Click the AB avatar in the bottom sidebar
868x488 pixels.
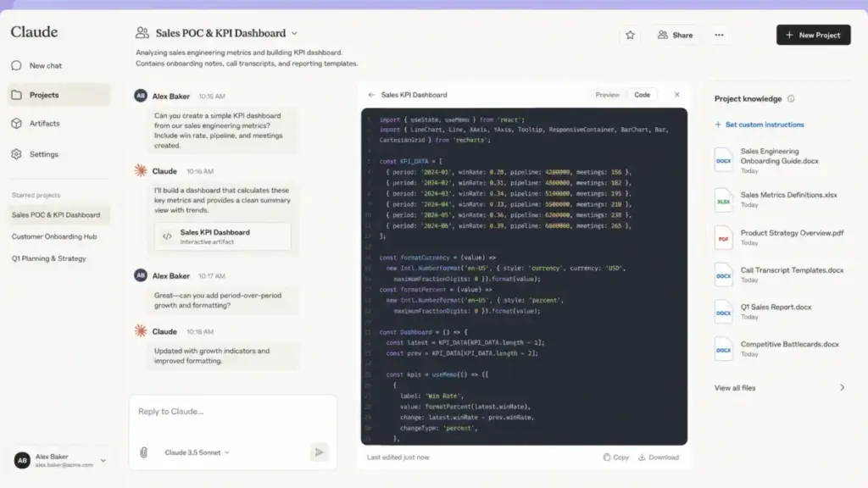(22, 460)
